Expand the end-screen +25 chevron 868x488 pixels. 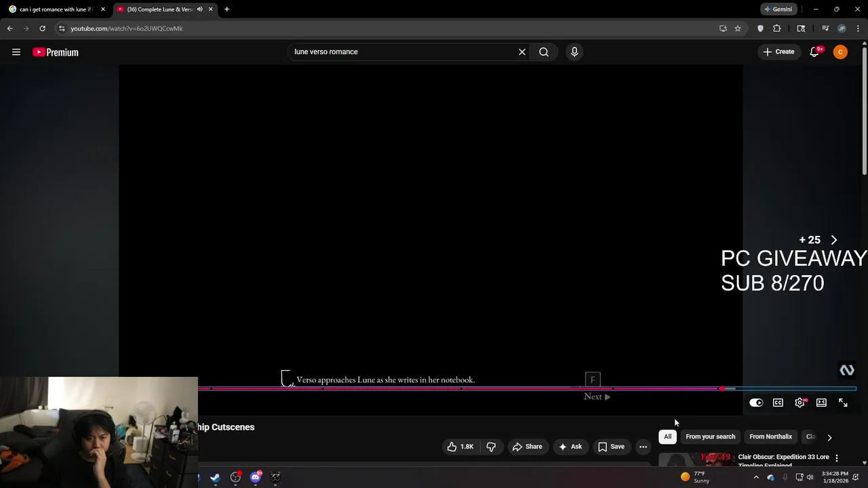(x=834, y=240)
